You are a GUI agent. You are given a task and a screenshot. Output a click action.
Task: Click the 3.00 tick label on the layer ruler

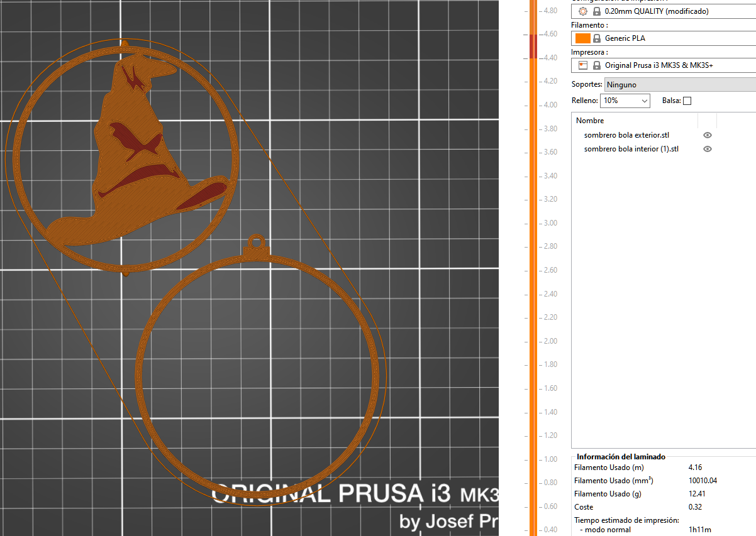click(x=551, y=223)
